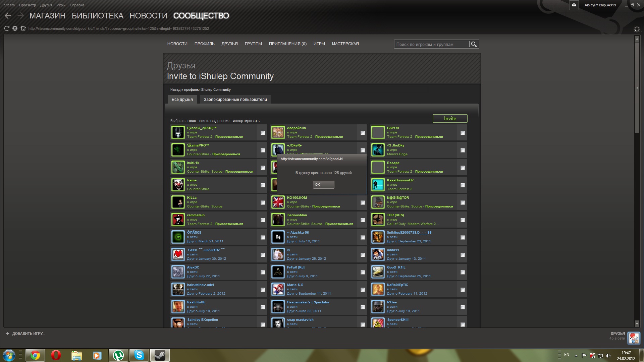This screenshot has width=644, height=362.
Task: Launch Opera browser from taskbar
Action: pos(56,355)
